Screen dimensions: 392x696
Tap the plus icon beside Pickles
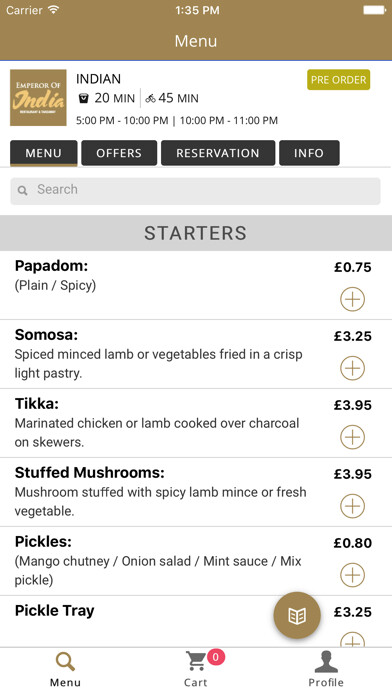(352, 575)
